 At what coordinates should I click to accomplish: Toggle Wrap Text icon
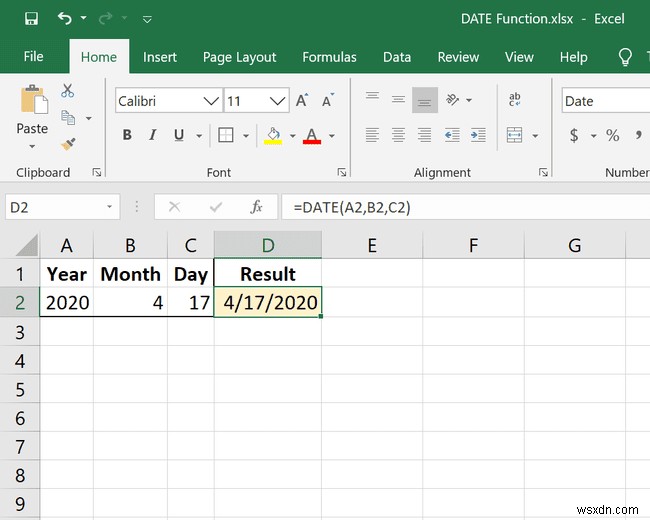pos(515,100)
